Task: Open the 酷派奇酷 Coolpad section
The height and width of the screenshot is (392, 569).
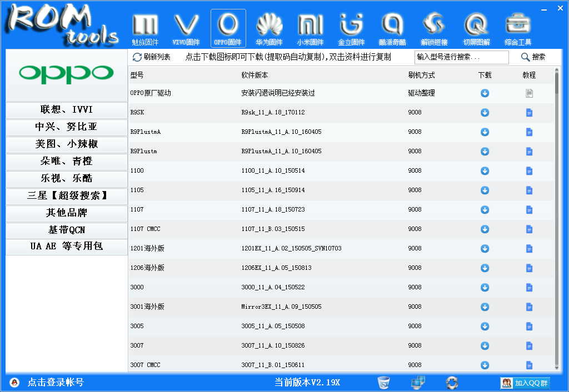Action: [x=392, y=29]
